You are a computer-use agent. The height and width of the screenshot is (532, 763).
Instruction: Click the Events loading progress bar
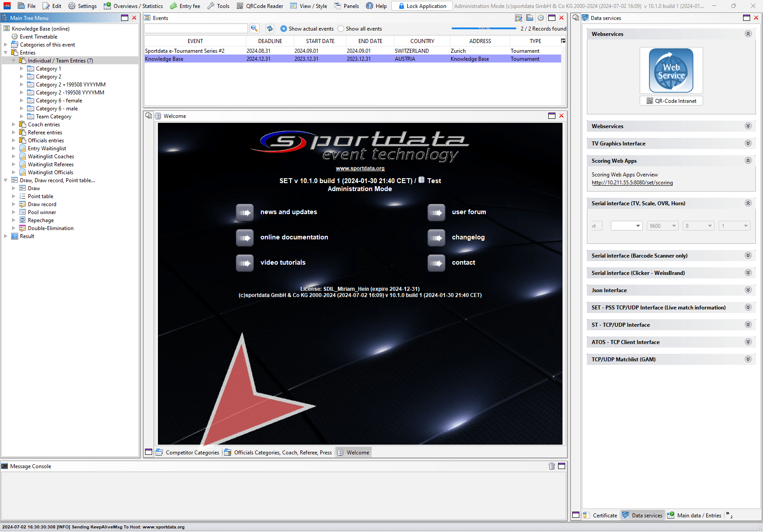click(484, 28)
